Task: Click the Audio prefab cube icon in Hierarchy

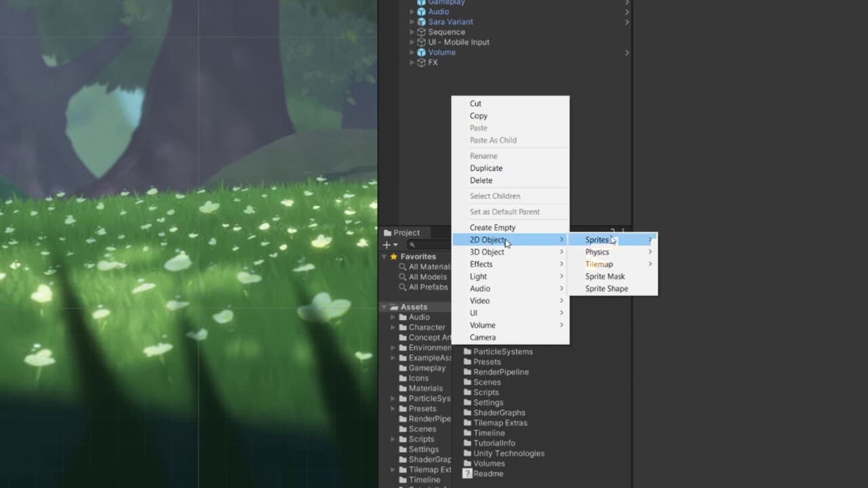Action: (421, 12)
